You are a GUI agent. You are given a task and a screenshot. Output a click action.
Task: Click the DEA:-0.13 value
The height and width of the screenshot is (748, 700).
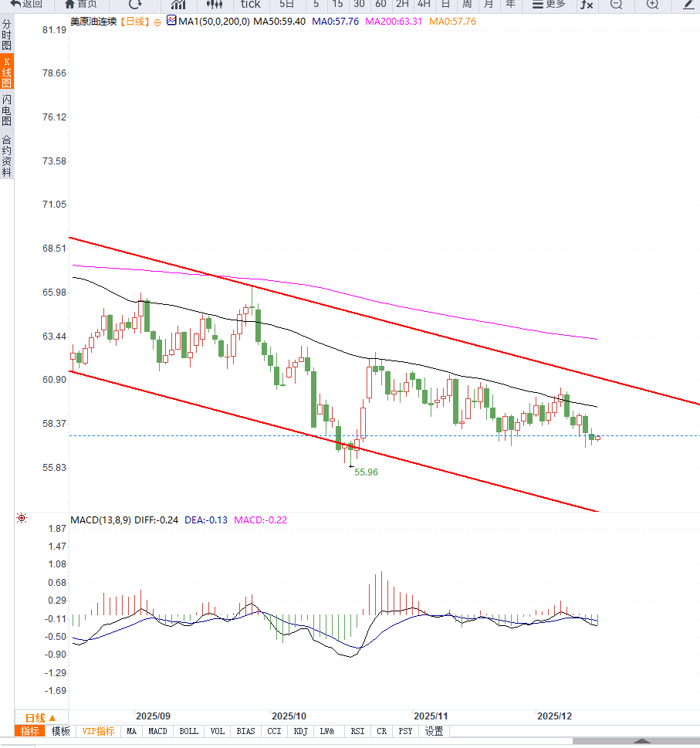(x=206, y=520)
